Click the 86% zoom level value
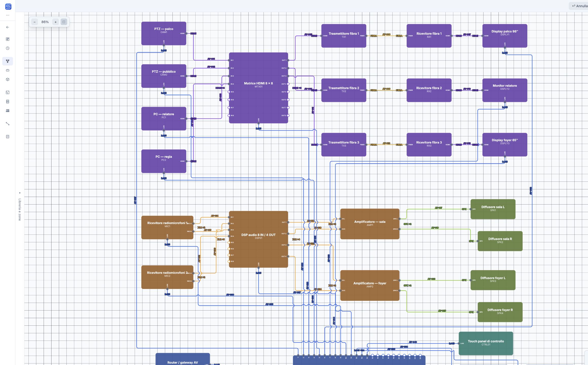Screen dimensions: 588x365 coord(45,22)
